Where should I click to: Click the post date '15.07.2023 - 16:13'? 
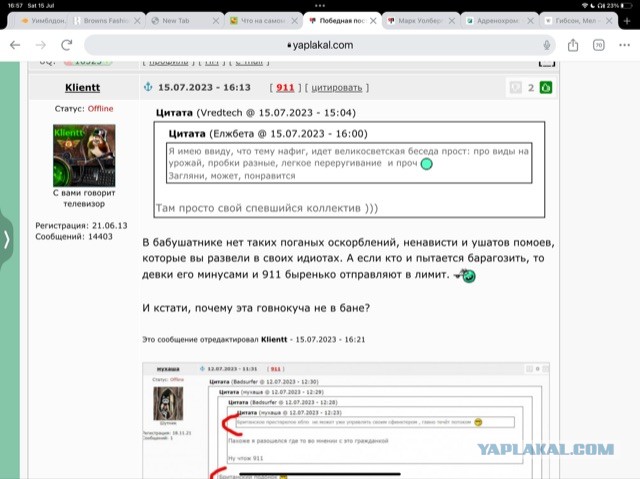(204, 87)
